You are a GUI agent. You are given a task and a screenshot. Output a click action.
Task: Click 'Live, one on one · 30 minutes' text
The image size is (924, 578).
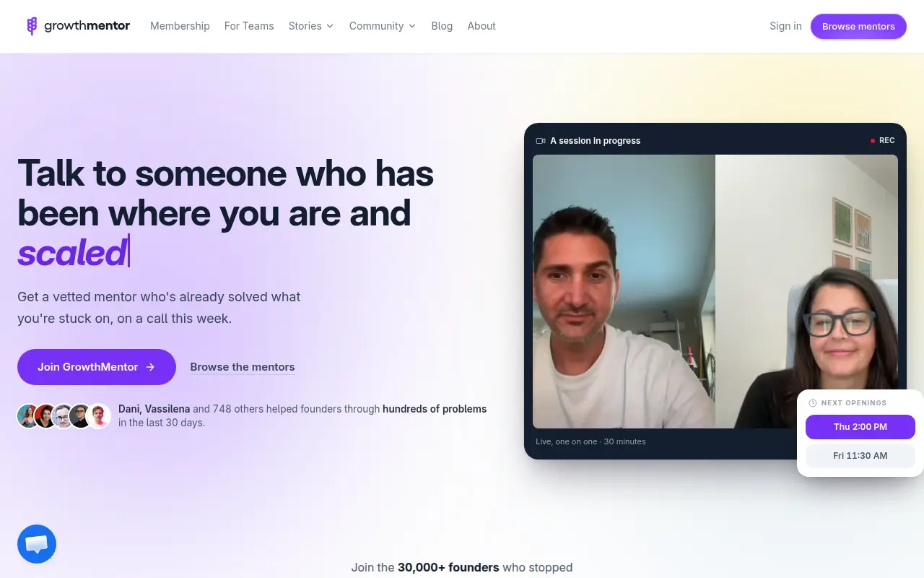(x=590, y=441)
